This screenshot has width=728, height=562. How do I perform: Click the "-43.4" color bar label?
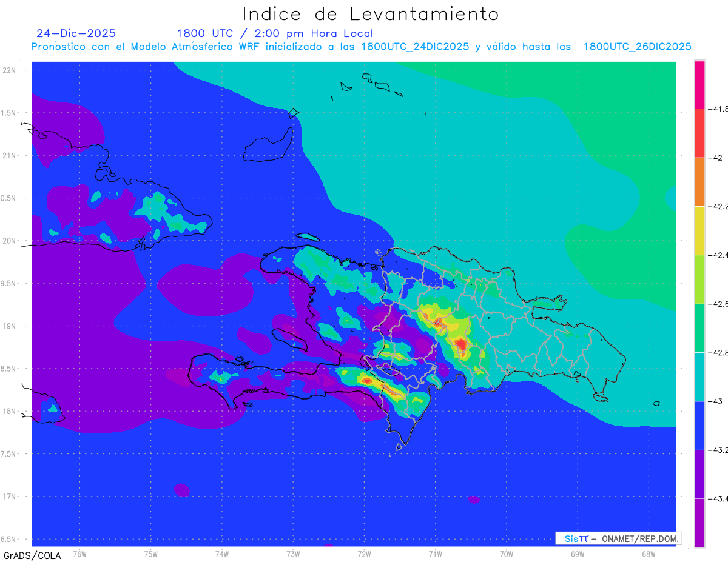click(718, 498)
